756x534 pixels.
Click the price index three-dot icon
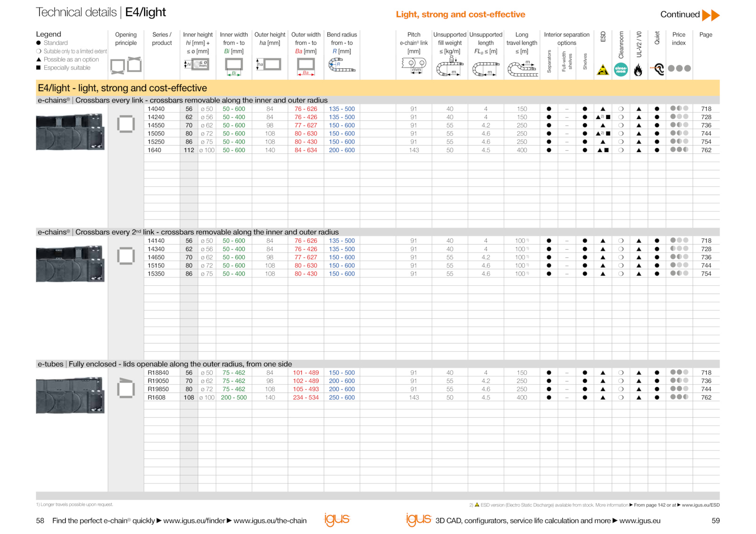point(679,68)
